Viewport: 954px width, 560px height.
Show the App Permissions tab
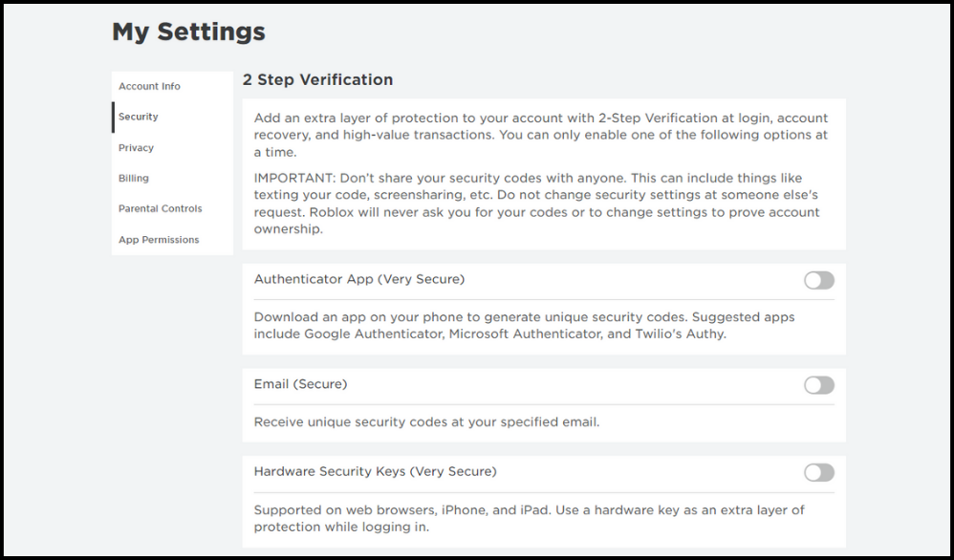159,240
